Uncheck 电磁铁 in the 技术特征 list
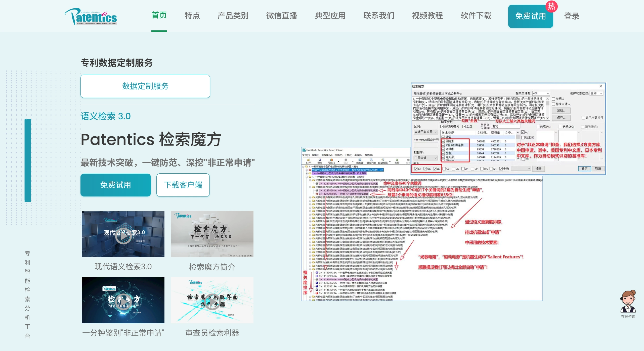Image resolution: width=644 pixels, height=351 pixels. click(443, 157)
